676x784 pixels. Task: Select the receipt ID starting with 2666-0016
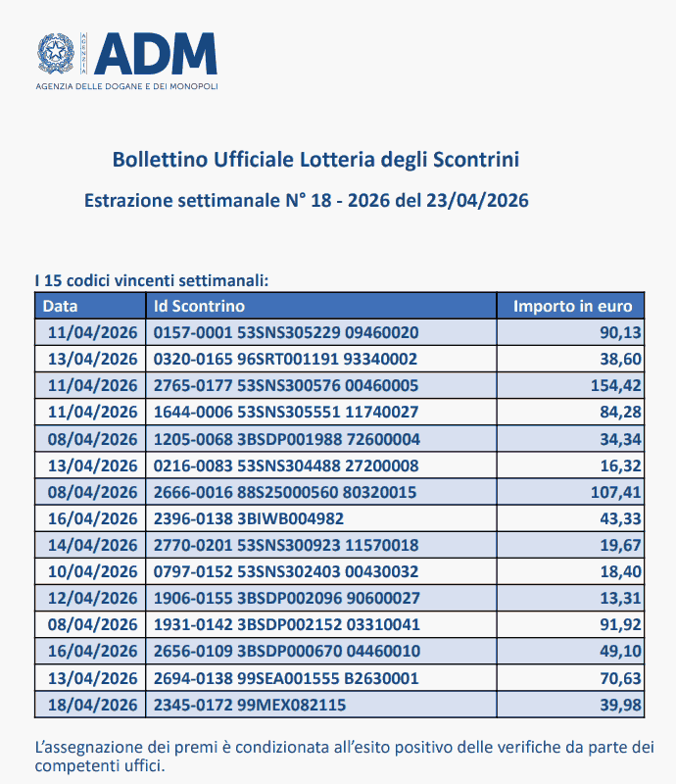pyautogui.click(x=286, y=491)
